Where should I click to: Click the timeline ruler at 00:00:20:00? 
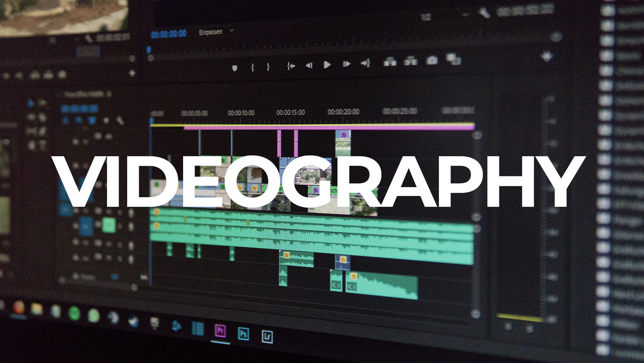[343, 112]
